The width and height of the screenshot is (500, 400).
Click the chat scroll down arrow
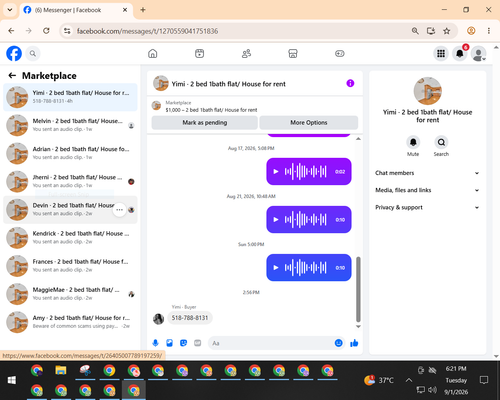click(x=358, y=326)
